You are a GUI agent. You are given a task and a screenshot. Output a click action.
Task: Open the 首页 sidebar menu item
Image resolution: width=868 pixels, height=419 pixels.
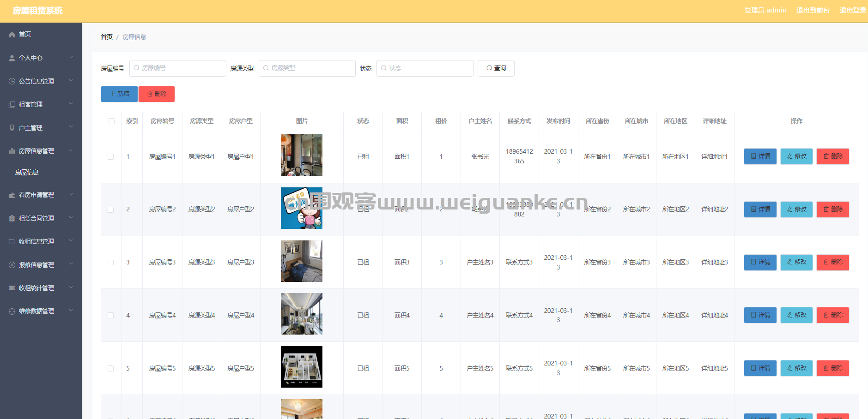coord(41,35)
